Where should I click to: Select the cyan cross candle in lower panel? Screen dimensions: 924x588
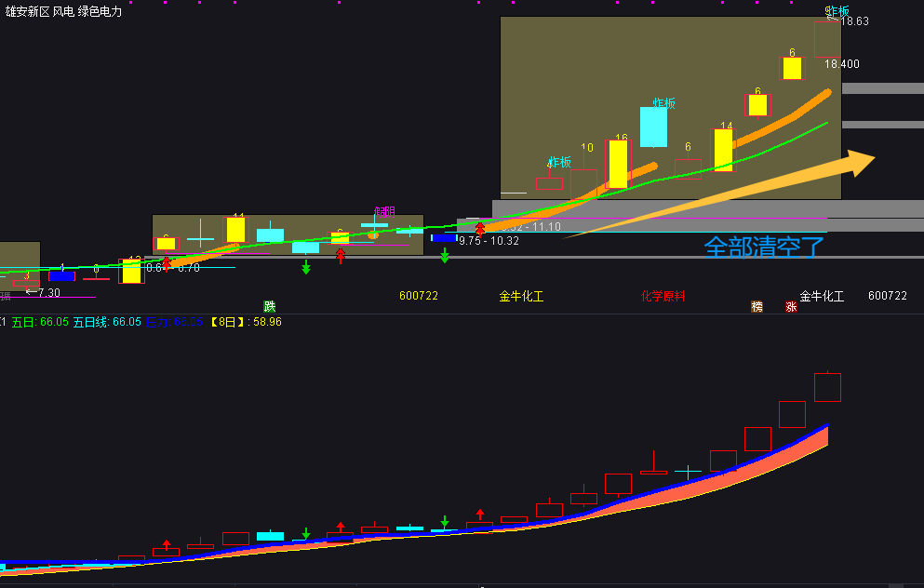click(688, 472)
